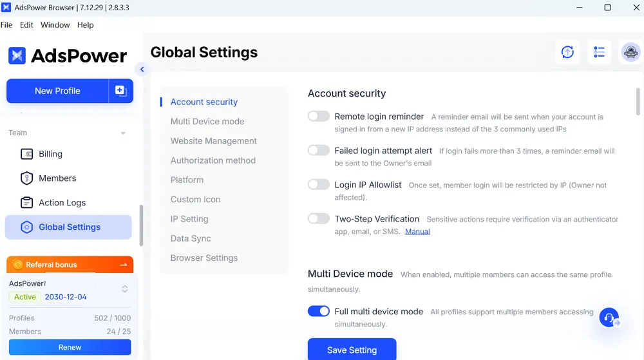Viewport: 644px width, 360px height.
Task: Open the floating customer support headset icon
Action: click(x=609, y=317)
